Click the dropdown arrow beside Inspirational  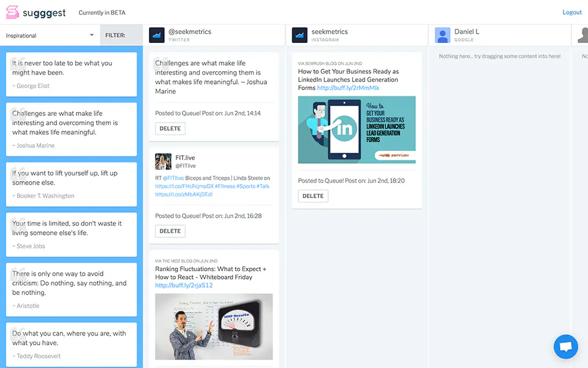[x=91, y=35]
